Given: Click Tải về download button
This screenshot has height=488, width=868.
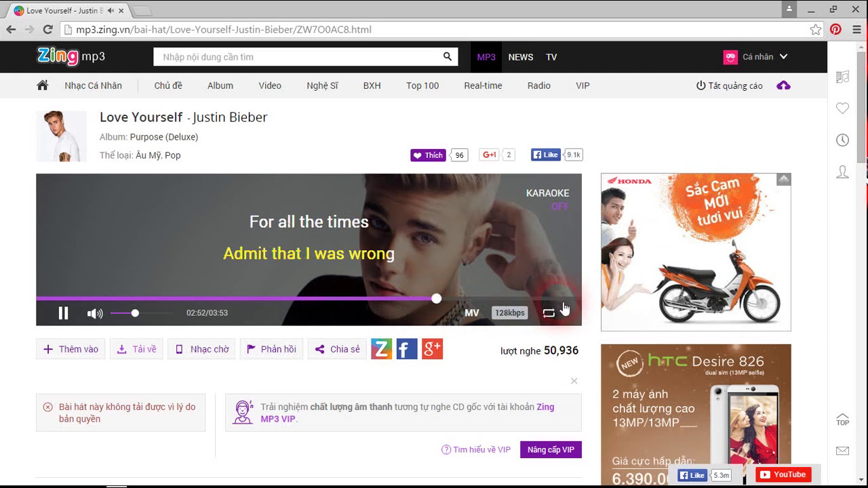Looking at the screenshot, I should pyautogui.click(x=136, y=349).
